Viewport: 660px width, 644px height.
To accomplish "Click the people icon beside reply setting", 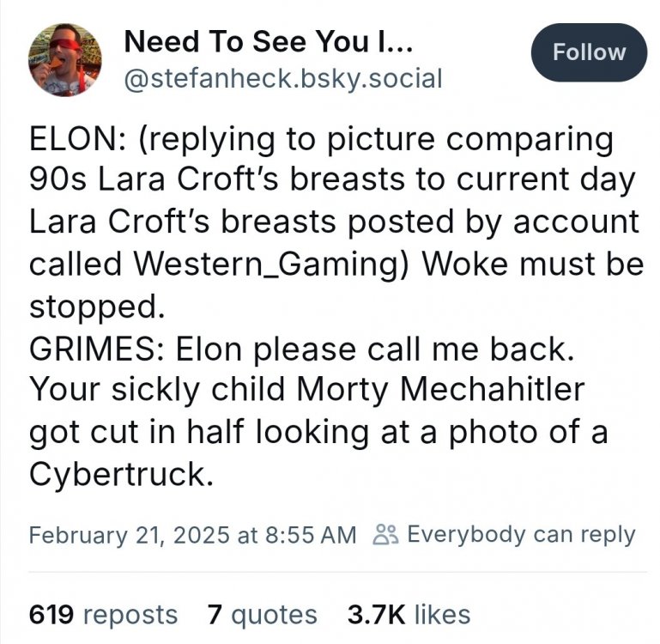I will click(x=384, y=534).
